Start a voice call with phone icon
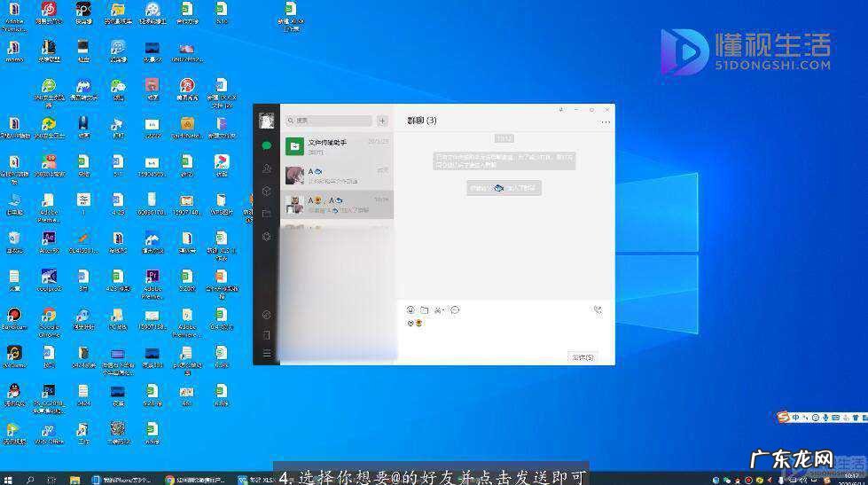This screenshot has width=868, height=485. click(x=598, y=310)
